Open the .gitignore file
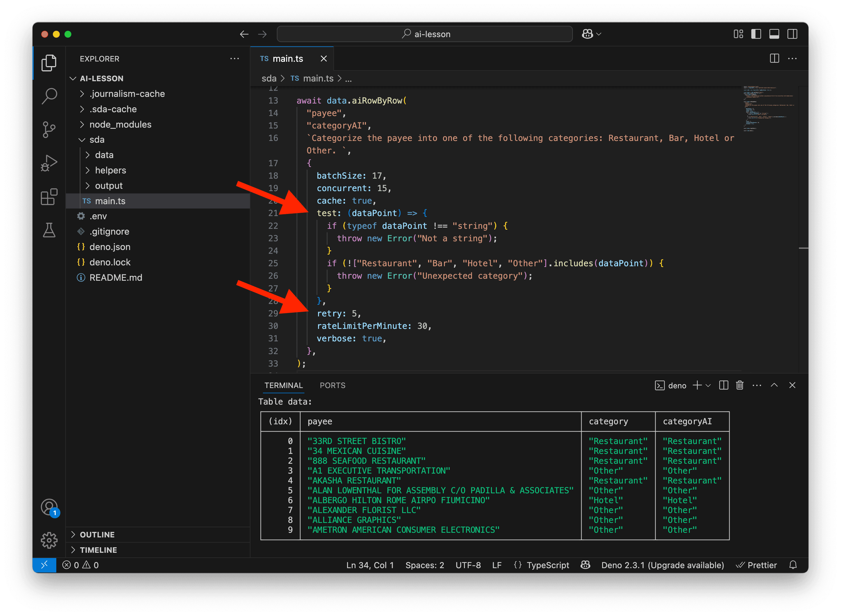Screen dimensions: 841x616 tap(158, 231)
